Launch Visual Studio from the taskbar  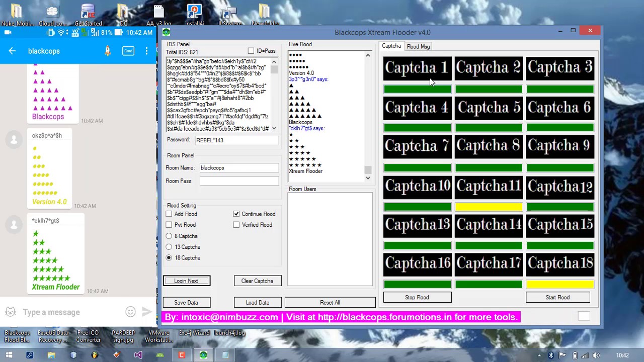[138, 355]
